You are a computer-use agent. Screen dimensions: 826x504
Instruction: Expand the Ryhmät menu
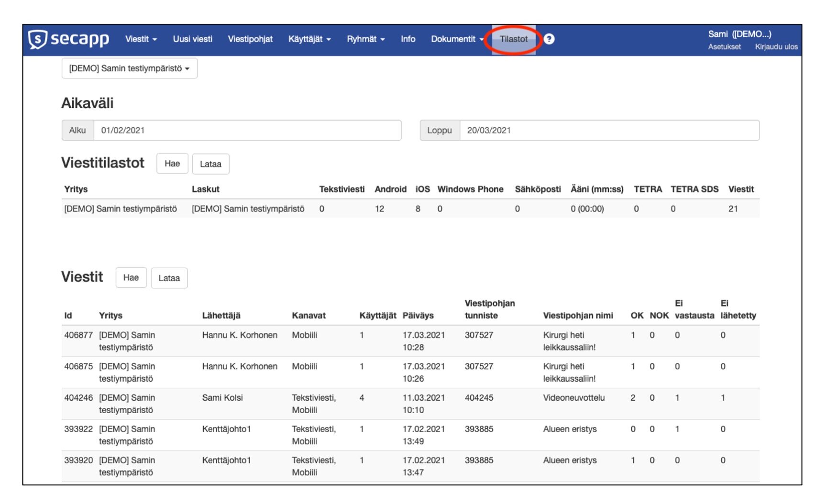365,39
